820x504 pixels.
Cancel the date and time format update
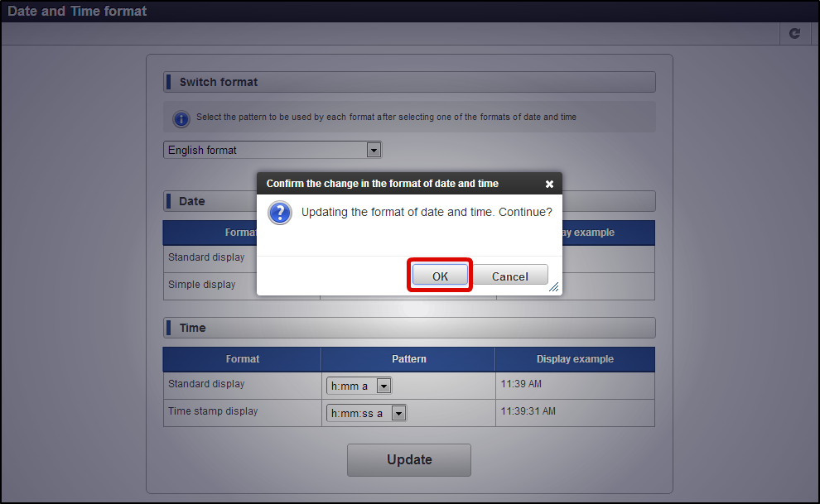510,276
